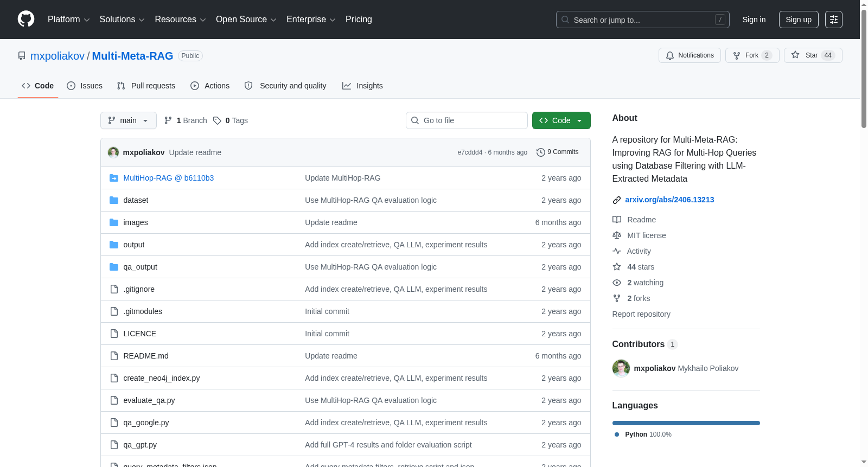868x467 pixels.
Task: Switch to the Actions tab
Action: point(210,86)
